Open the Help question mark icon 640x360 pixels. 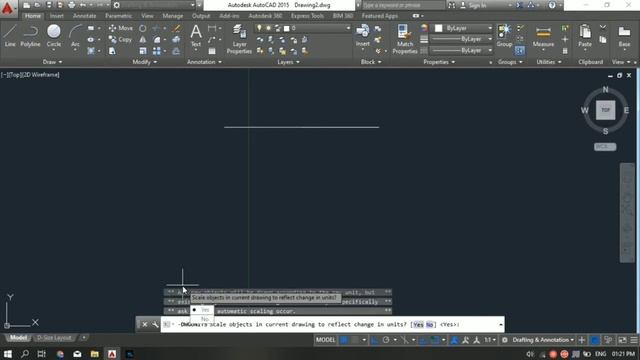pyautogui.click(x=552, y=5)
